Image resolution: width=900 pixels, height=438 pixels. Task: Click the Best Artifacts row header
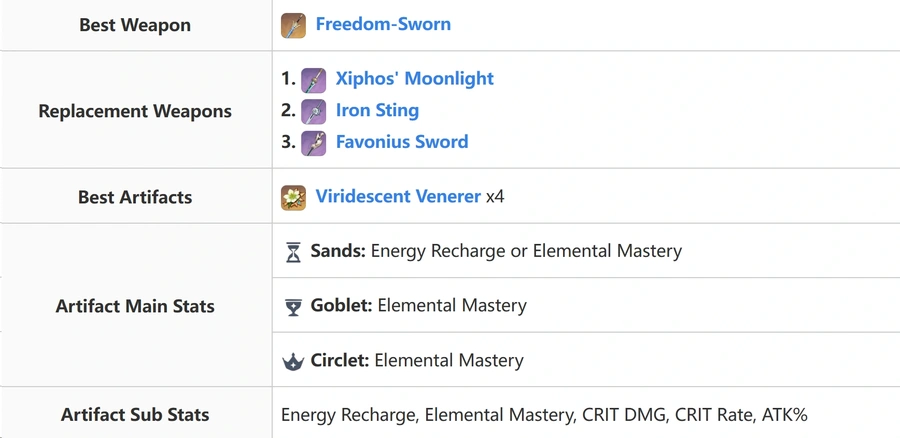click(x=135, y=197)
